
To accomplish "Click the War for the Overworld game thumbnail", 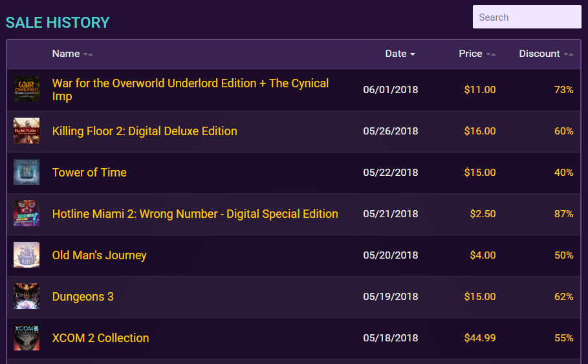I will click(x=27, y=89).
